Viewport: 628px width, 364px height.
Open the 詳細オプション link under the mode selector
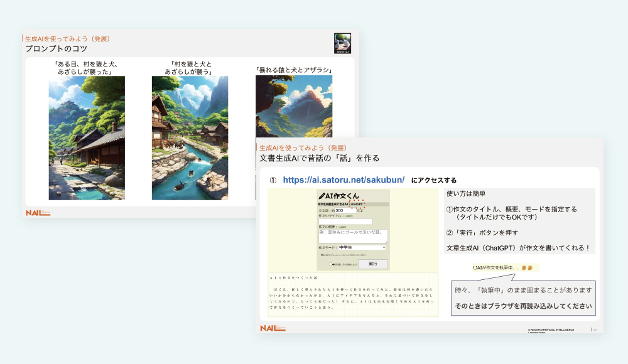point(344,254)
